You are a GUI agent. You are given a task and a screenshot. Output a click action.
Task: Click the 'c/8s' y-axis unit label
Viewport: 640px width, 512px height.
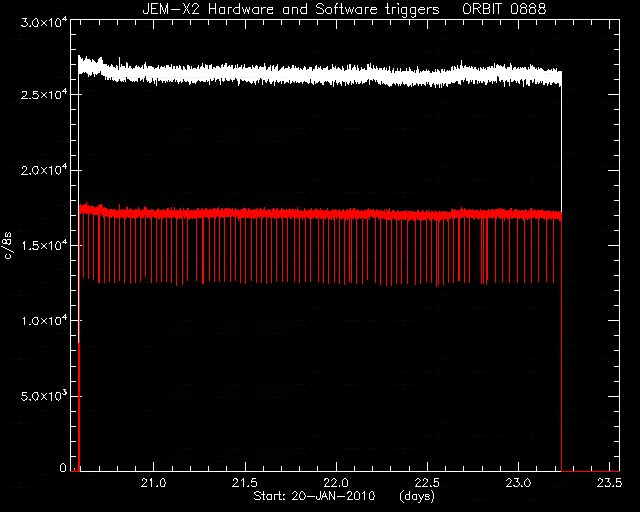(8, 245)
